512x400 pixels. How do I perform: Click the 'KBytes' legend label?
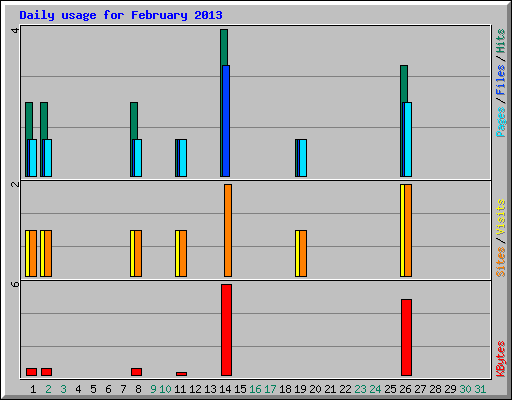click(500, 359)
